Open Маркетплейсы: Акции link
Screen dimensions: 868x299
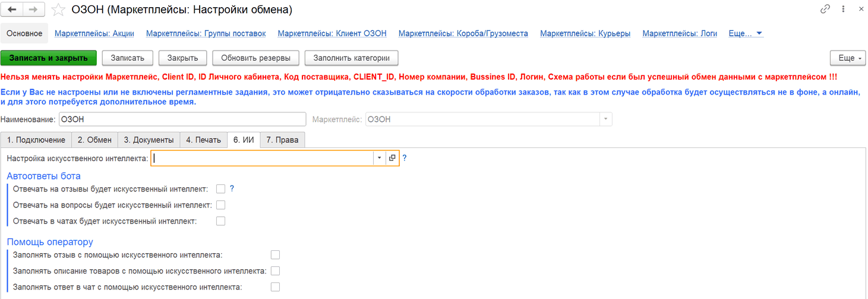click(x=94, y=34)
